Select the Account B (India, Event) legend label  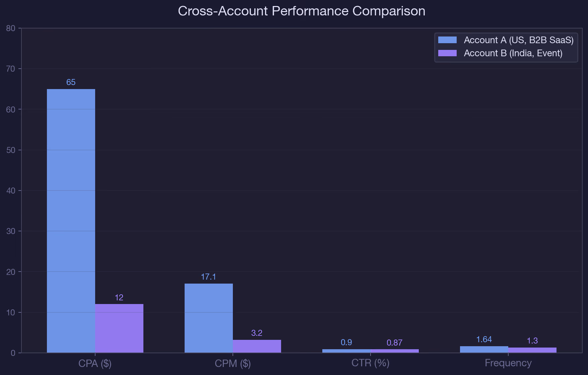[x=513, y=53]
